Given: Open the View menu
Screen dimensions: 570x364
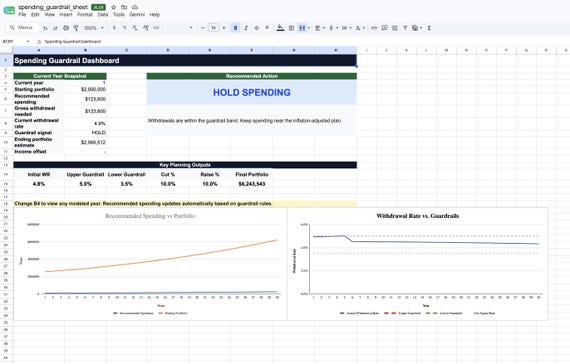Looking at the screenshot, I should click(49, 15).
